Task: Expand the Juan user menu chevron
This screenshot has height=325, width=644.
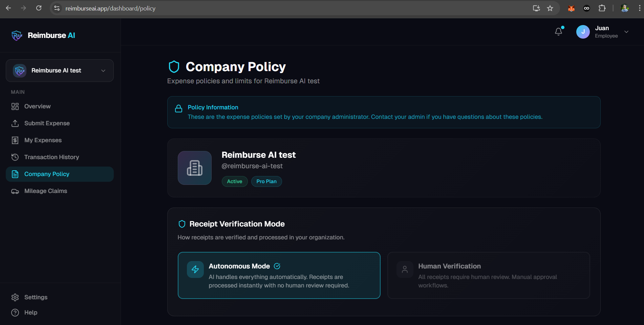Action: pyautogui.click(x=626, y=32)
